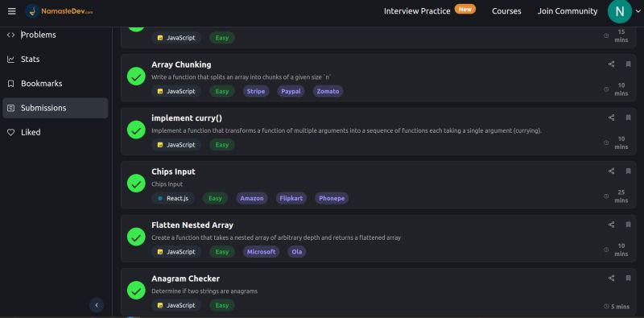Expand the profile dropdown arrow
This screenshot has width=644, height=318.
638,11
